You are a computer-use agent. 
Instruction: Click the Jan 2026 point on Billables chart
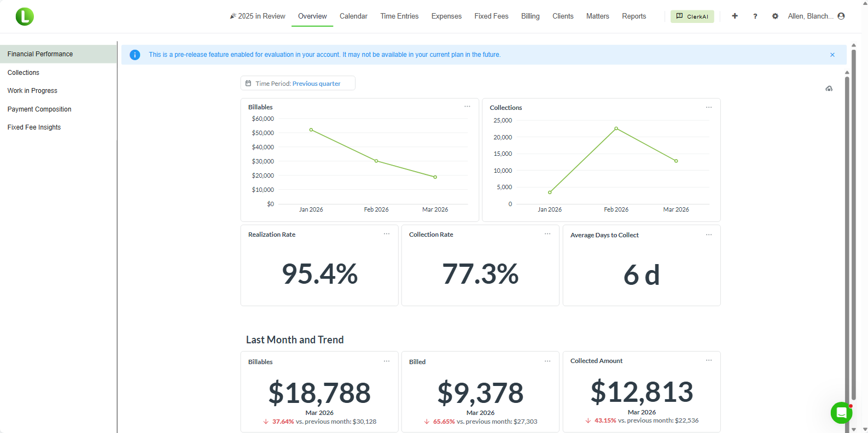click(x=311, y=130)
